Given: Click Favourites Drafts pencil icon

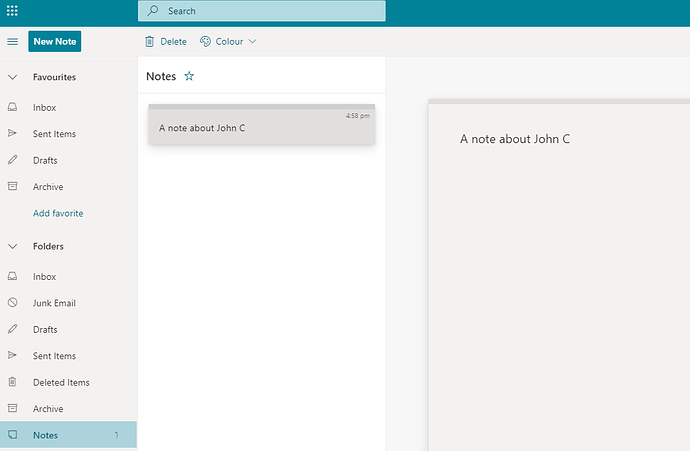Looking at the screenshot, I should click(x=12, y=160).
